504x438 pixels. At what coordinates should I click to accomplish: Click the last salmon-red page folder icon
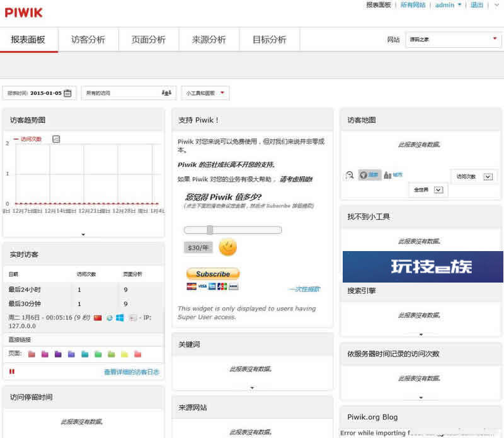click(x=137, y=354)
